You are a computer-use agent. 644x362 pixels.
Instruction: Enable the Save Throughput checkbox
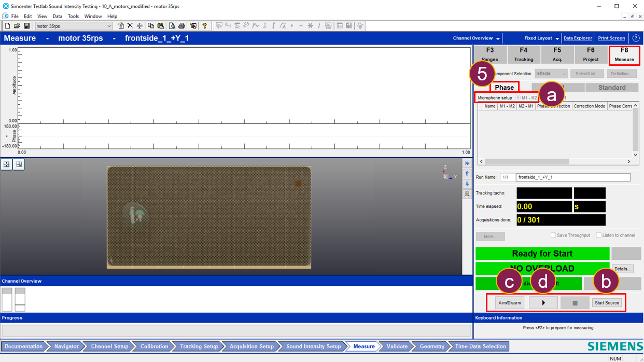[x=553, y=235]
